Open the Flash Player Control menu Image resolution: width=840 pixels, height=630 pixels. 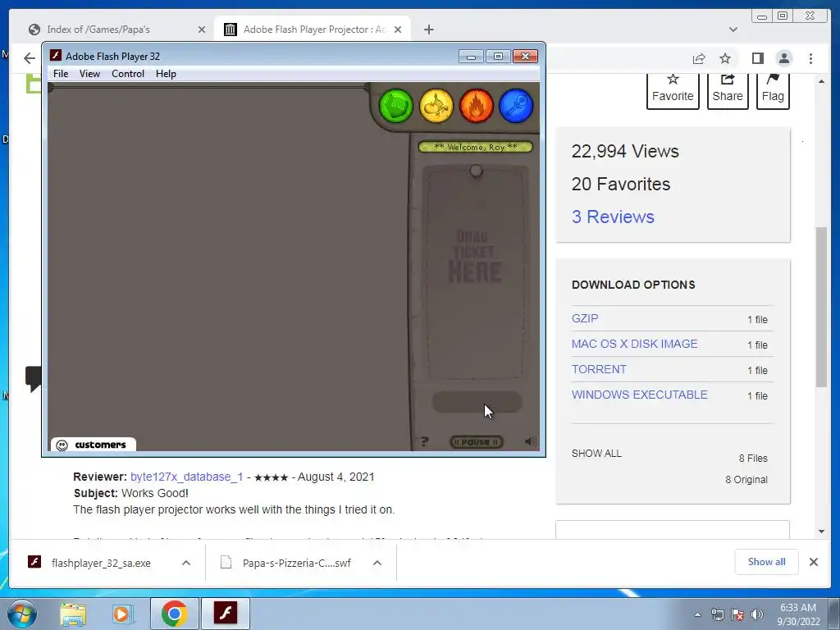pyautogui.click(x=128, y=74)
